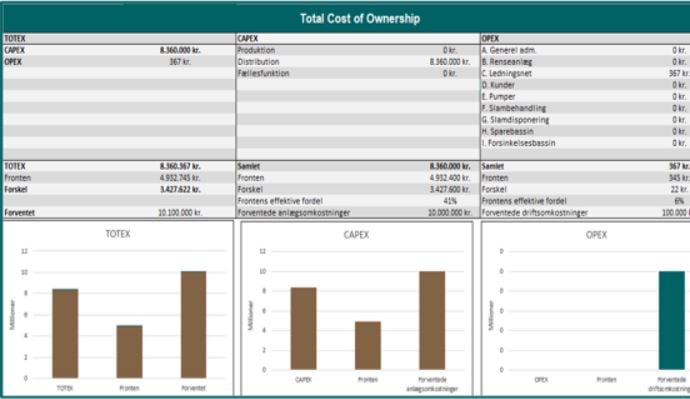Select the TOTEX bar in the TOTEX chart
This screenshot has height=399, width=690.
click(x=65, y=333)
